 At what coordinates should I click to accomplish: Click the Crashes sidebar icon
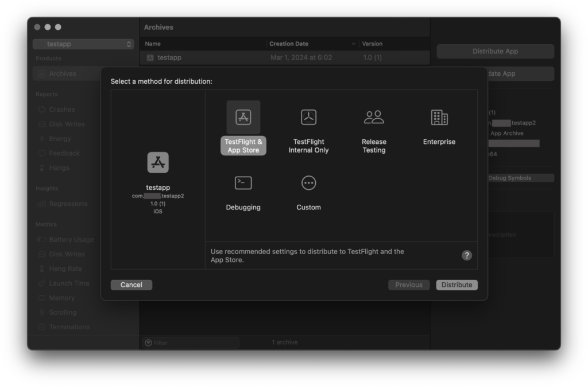point(41,110)
